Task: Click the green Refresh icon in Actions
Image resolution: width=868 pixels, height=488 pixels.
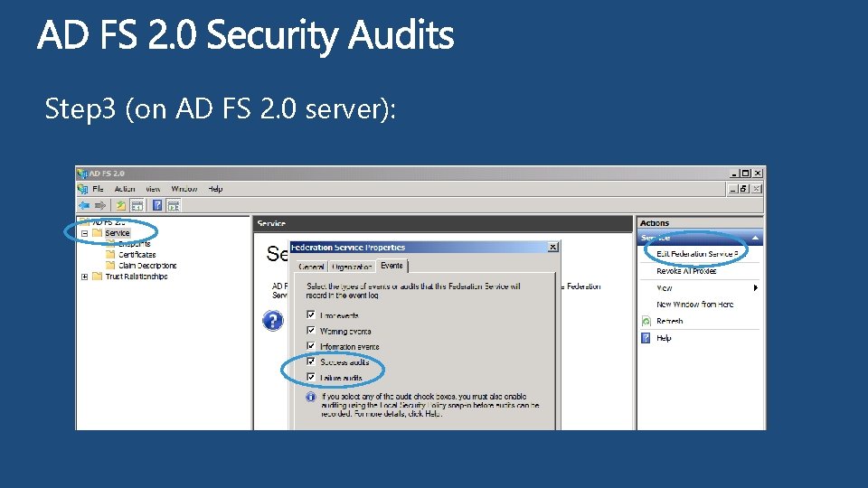Action: point(646,321)
